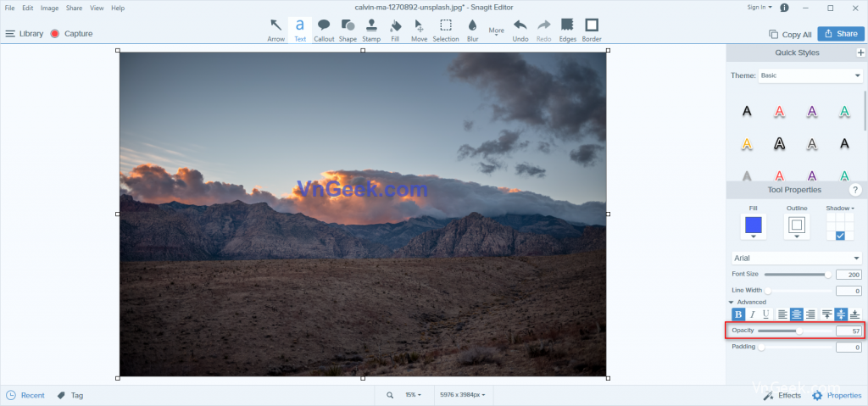Open the Properties panel

point(837,396)
